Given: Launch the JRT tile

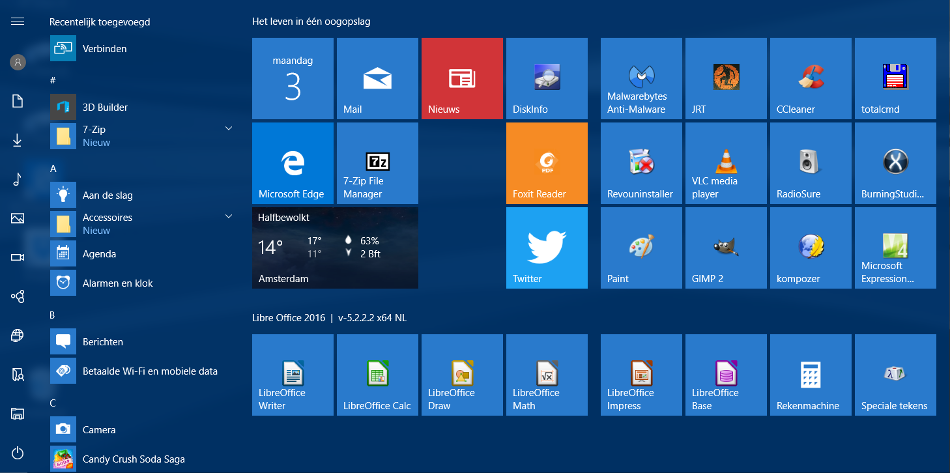Looking at the screenshot, I should [726, 78].
